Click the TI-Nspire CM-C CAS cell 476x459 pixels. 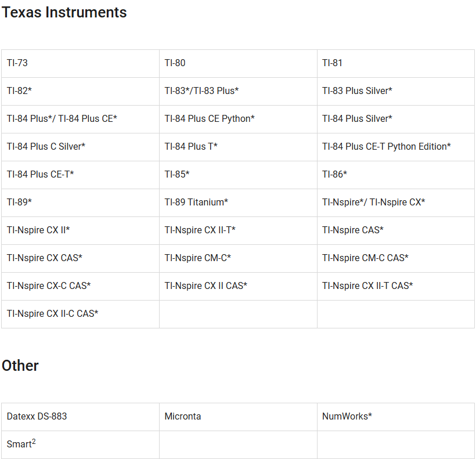pos(365,258)
